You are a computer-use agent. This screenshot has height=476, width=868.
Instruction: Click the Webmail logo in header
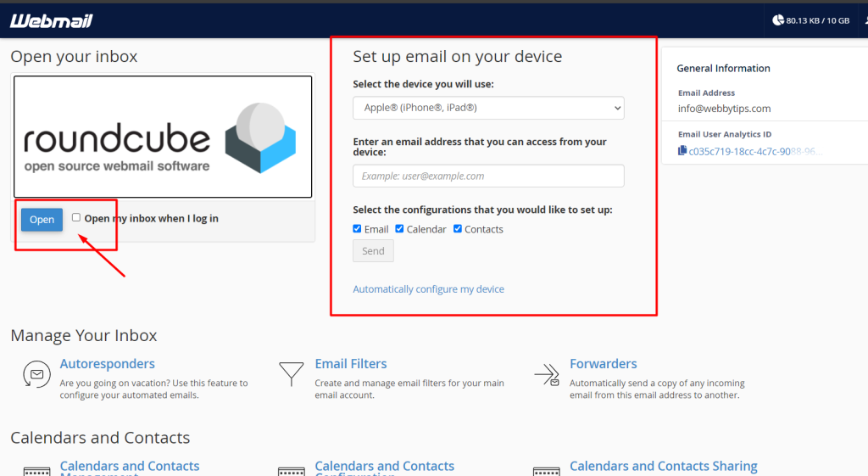[x=51, y=20]
